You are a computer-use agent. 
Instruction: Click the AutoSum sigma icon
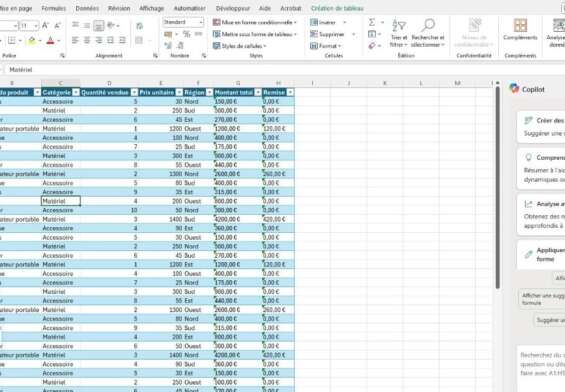click(372, 22)
